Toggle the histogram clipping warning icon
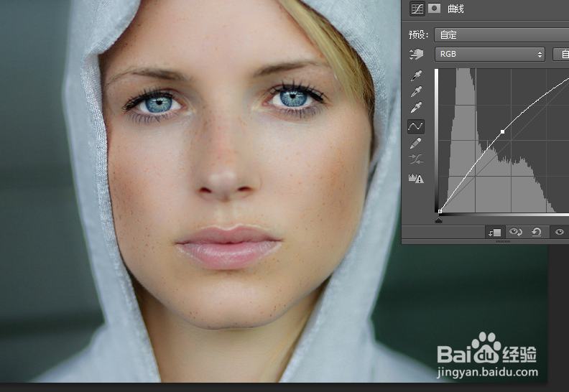This screenshot has width=569, height=392. tap(416, 178)
